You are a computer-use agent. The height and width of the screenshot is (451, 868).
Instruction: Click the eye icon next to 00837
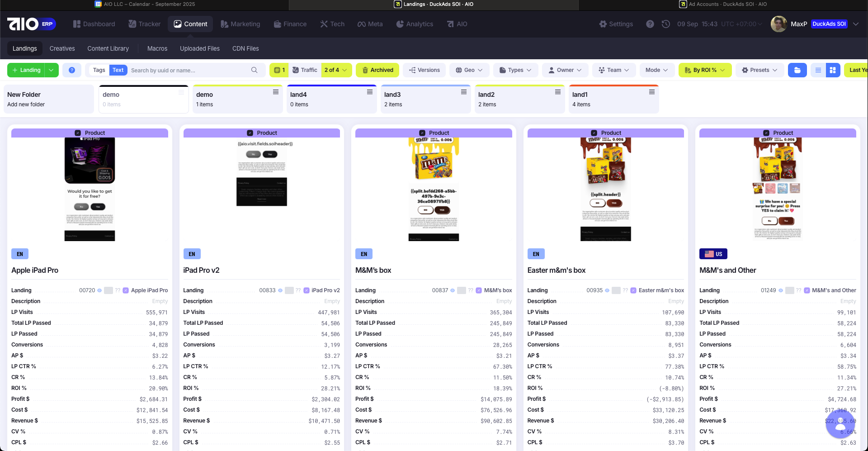click(453, 290)
